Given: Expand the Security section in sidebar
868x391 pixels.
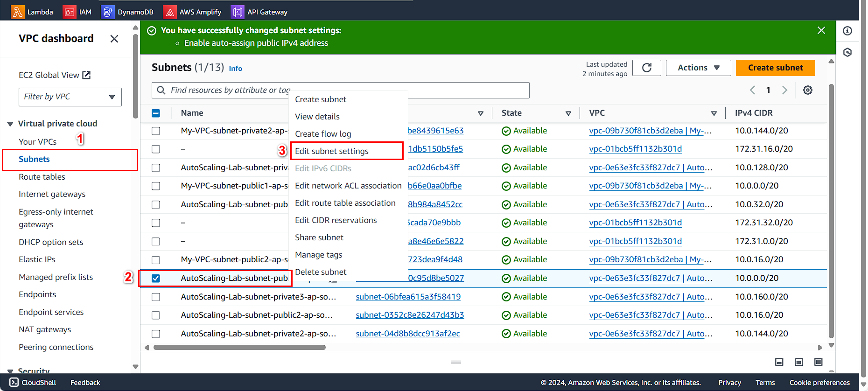Looking at the screenshot, I should [x=10, y=371].
